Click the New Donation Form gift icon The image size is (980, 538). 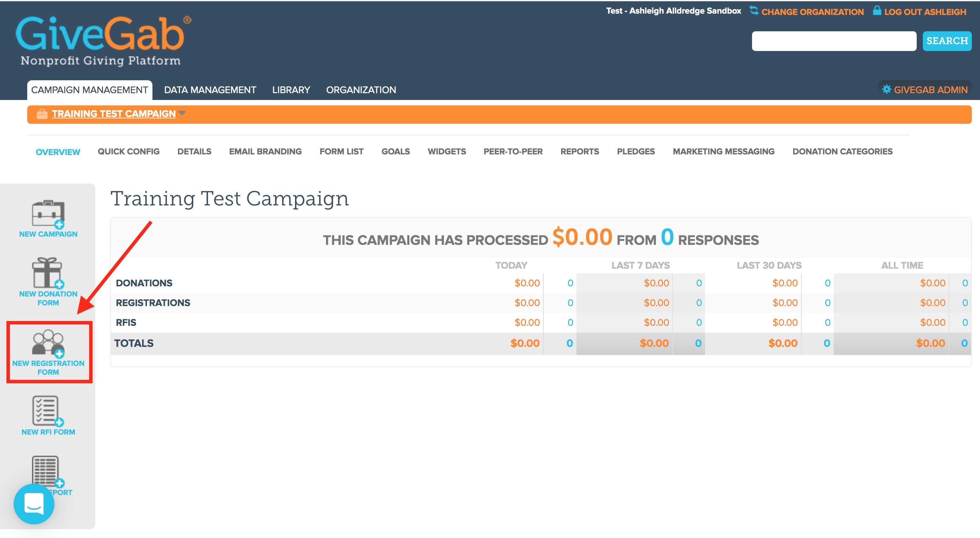click(x=48, y=273)
